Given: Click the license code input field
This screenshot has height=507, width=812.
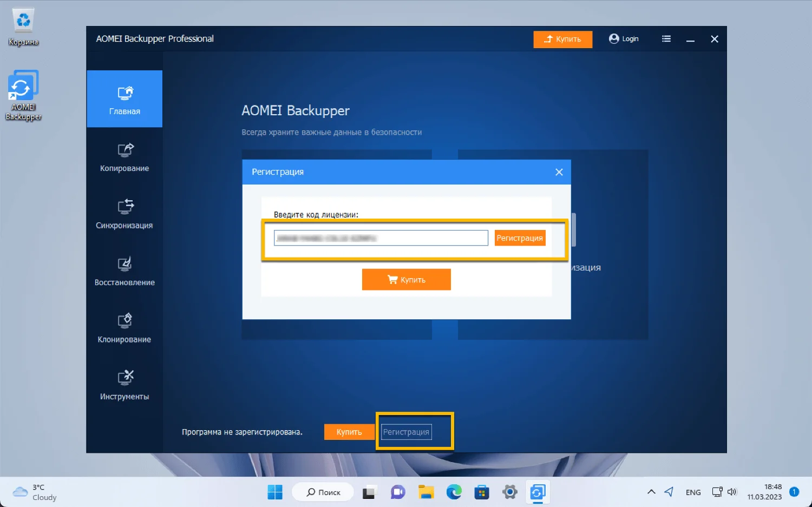Looking at the screenshot, I should tap(381, 238).
